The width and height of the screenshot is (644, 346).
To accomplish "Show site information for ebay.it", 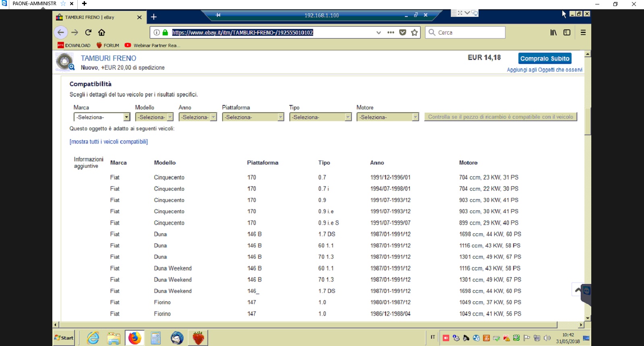I will [x=157, y=33].
